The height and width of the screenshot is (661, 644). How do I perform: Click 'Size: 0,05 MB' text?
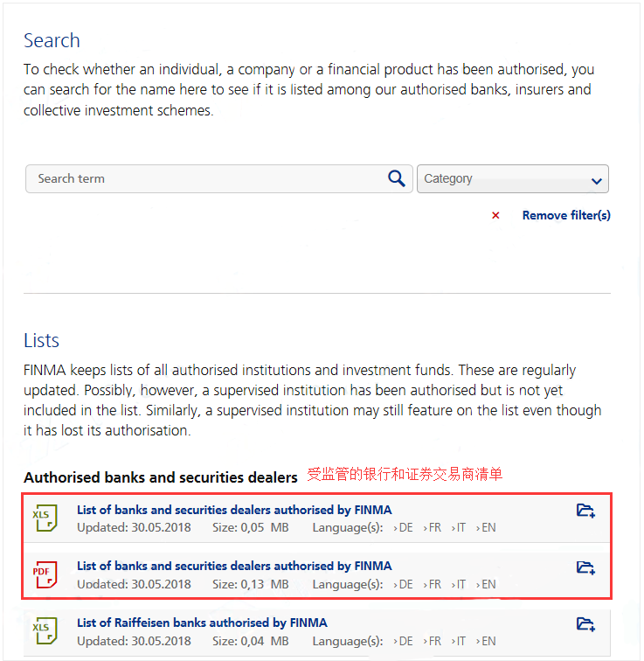click(x=250, y=528)
